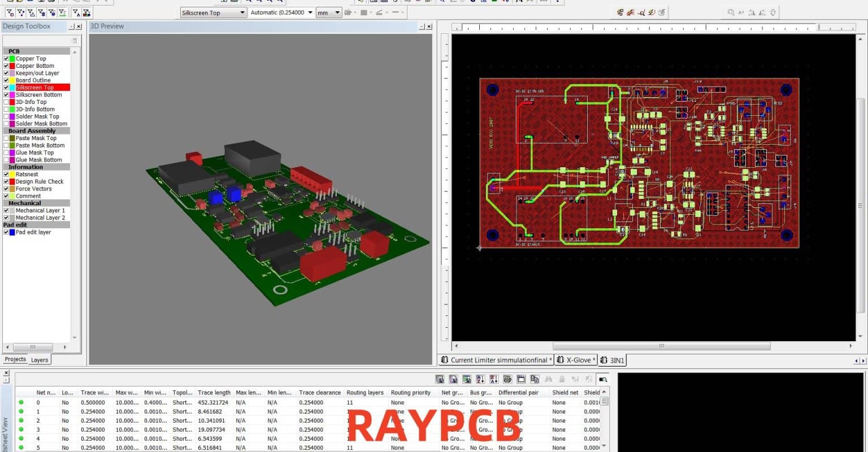Image resolution: width=868 pixels, height=452 pixels.
Task: Click the Design Toolbox panel menu icon
Action: [74, 40]
